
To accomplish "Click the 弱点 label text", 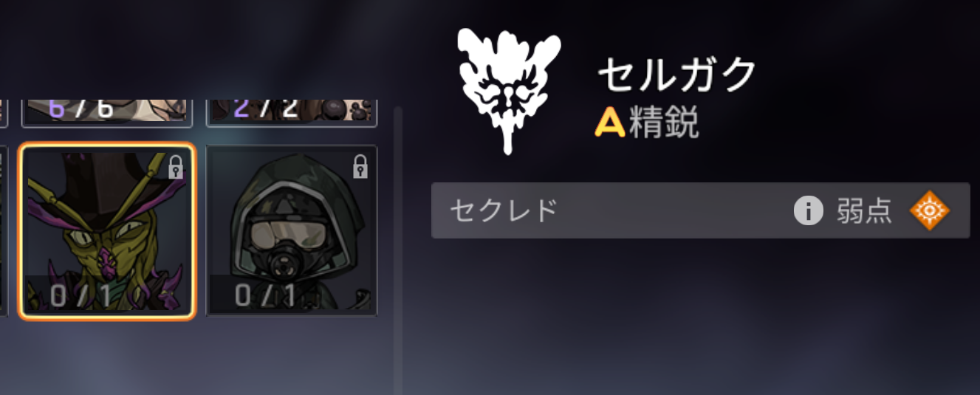I will click(x=864, y=212).
